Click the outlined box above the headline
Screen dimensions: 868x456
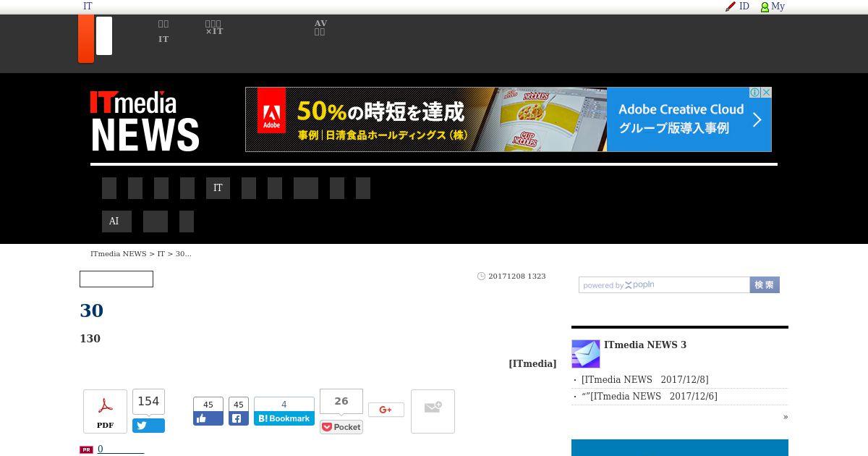coord(116,279)
